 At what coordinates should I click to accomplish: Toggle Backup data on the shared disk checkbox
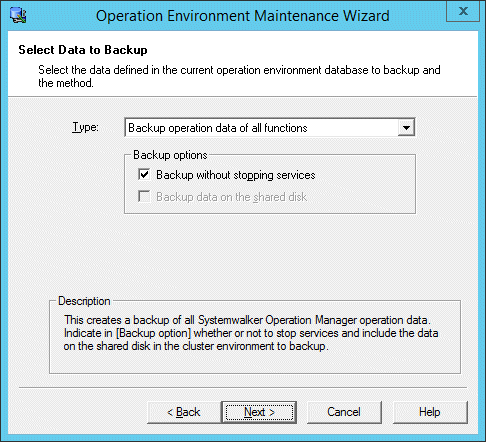(x=144, y=196)
